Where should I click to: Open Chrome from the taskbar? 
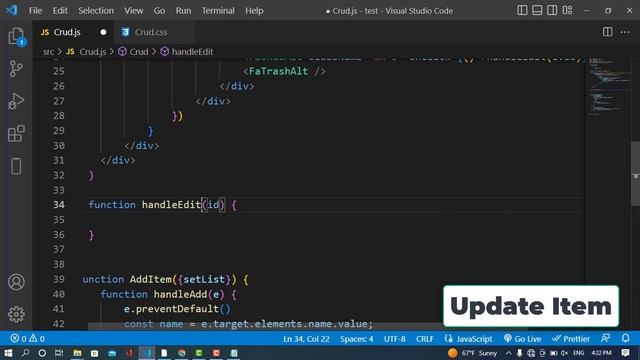(182, 353)
